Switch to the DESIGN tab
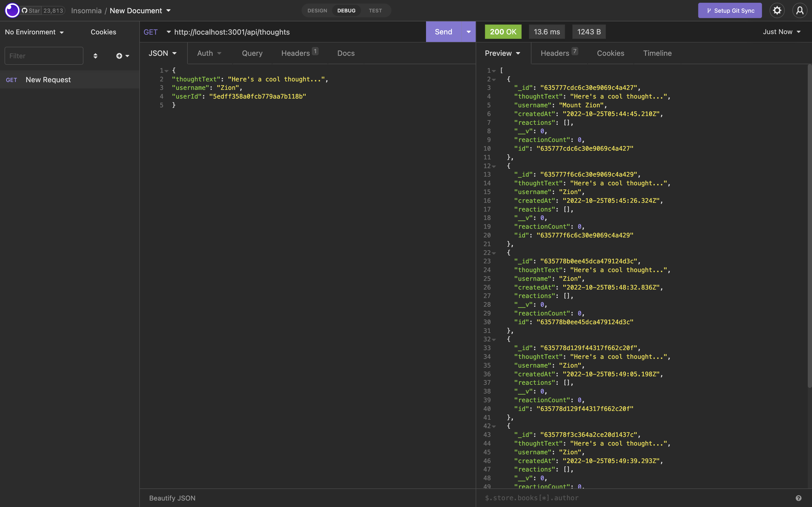812x507 pixels. [x=317, y=10]
